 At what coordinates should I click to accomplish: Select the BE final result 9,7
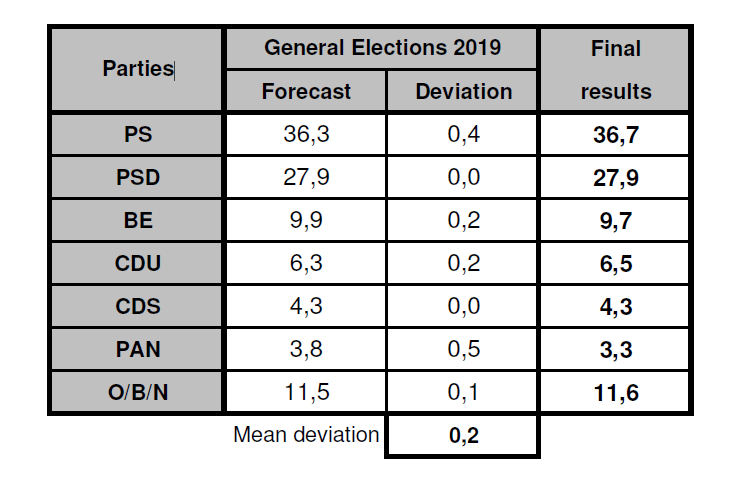615,221
